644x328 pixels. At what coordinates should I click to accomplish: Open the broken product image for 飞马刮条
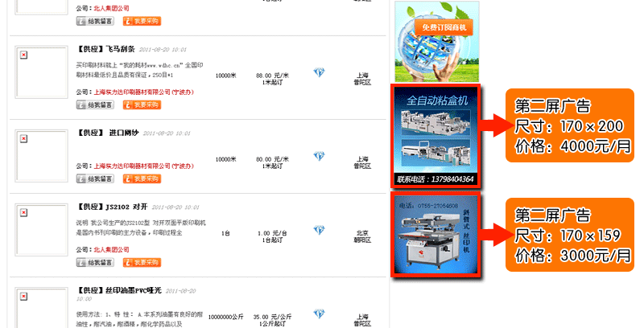pyautogui.click(x=42, y=72)
